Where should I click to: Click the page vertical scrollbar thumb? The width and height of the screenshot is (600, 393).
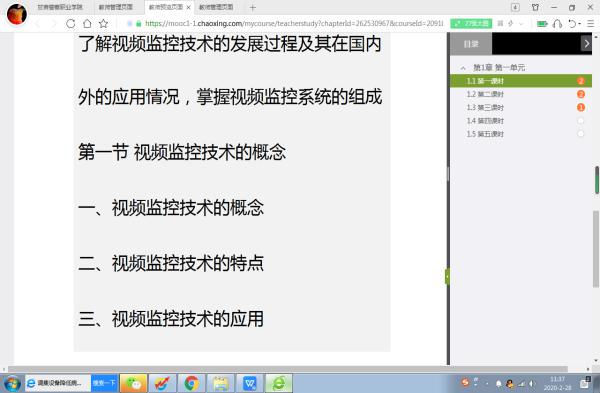pyautogui.click(x=596, y=249)
